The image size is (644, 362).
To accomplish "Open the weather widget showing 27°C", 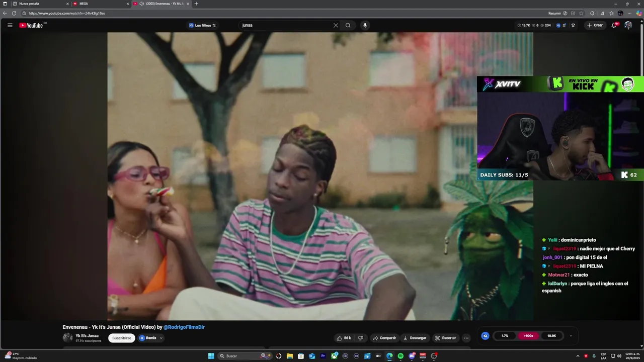I will pos(20,355).
